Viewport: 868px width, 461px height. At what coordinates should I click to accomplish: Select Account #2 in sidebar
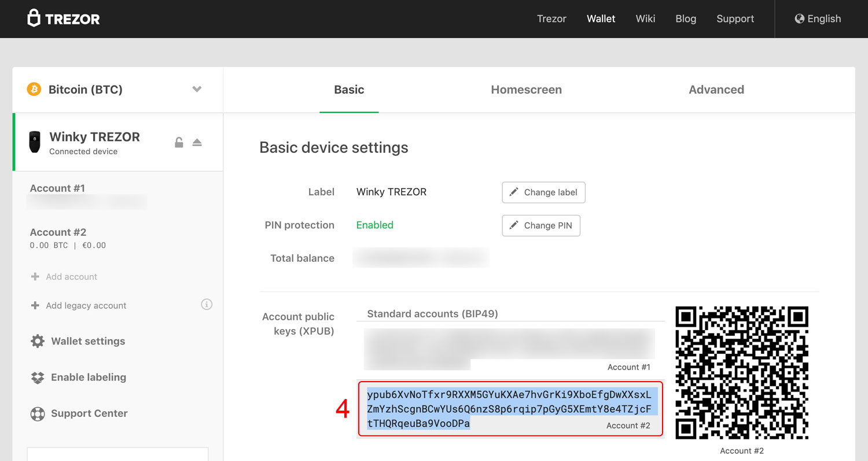point(58,232)
